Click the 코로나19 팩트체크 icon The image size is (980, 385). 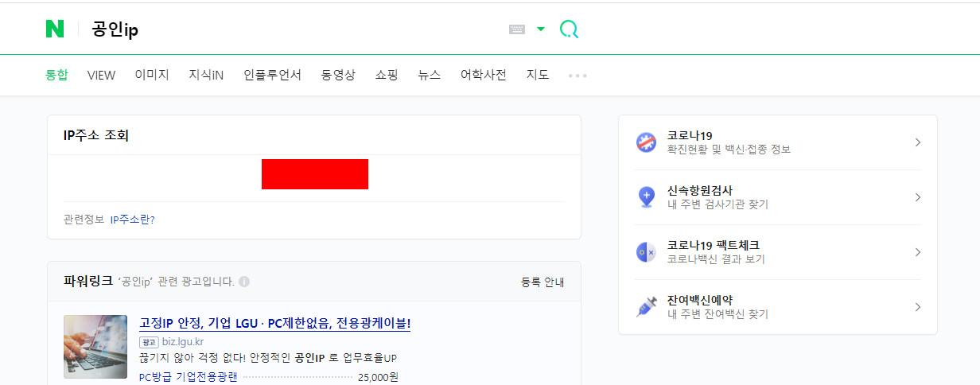coord(646,252)
